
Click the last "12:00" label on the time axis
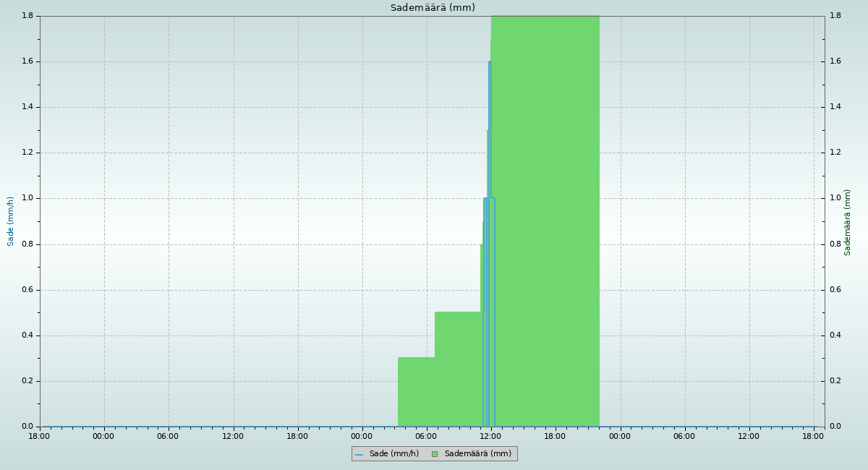(749, 436)
